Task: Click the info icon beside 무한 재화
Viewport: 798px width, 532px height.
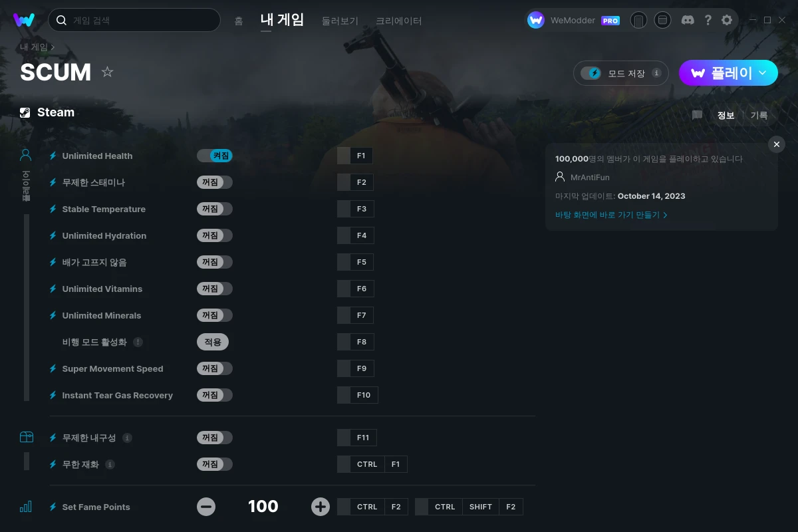Action: point(110,464)
